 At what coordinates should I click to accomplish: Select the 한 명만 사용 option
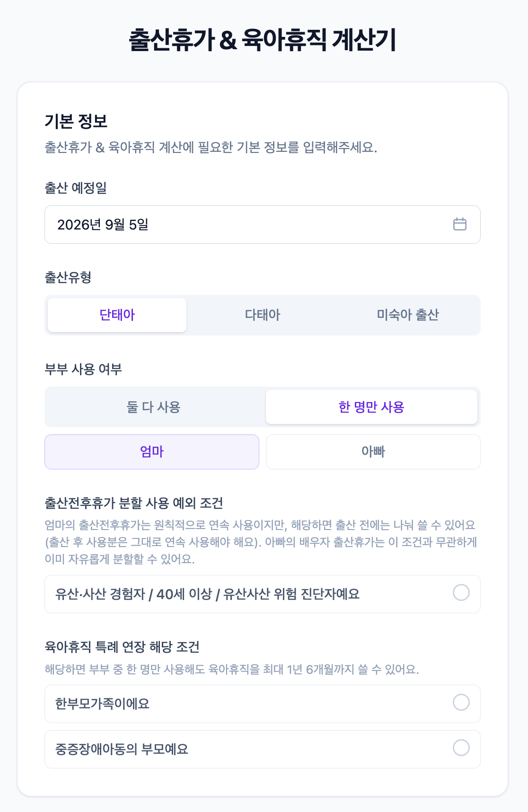point(371,407)
